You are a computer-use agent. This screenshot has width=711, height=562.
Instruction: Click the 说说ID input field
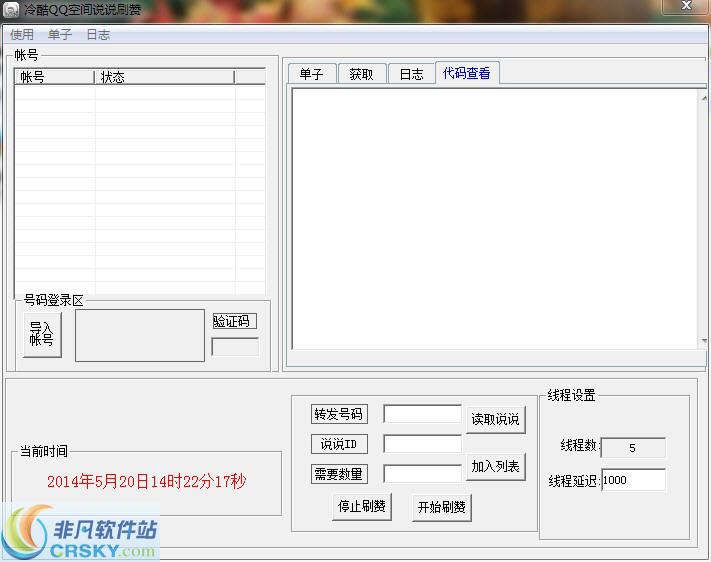pyautogui.click(x=422, y=444)
